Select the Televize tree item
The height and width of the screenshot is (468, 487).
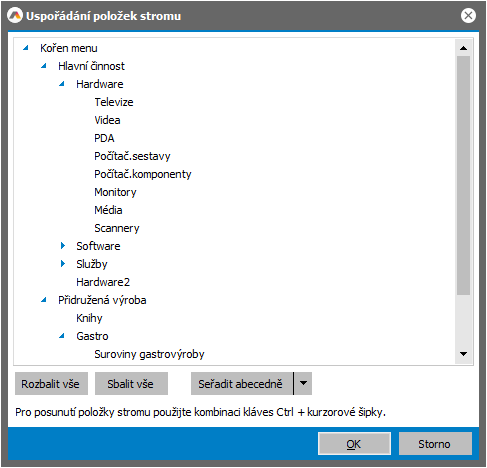tap(114, 102)
